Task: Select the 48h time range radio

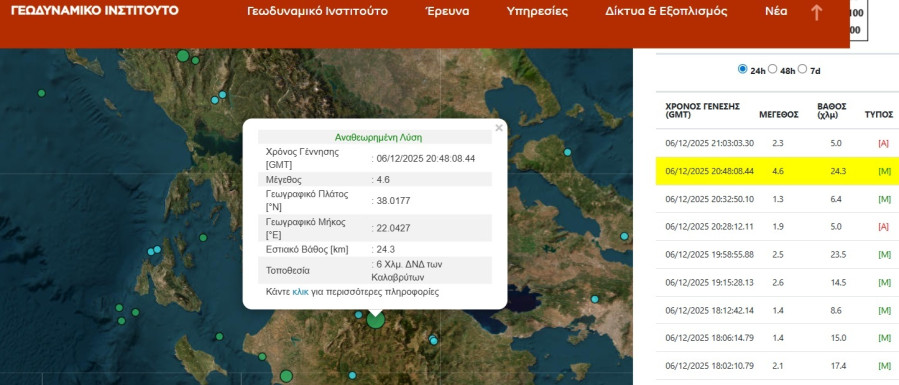Action: pos(772,69)
